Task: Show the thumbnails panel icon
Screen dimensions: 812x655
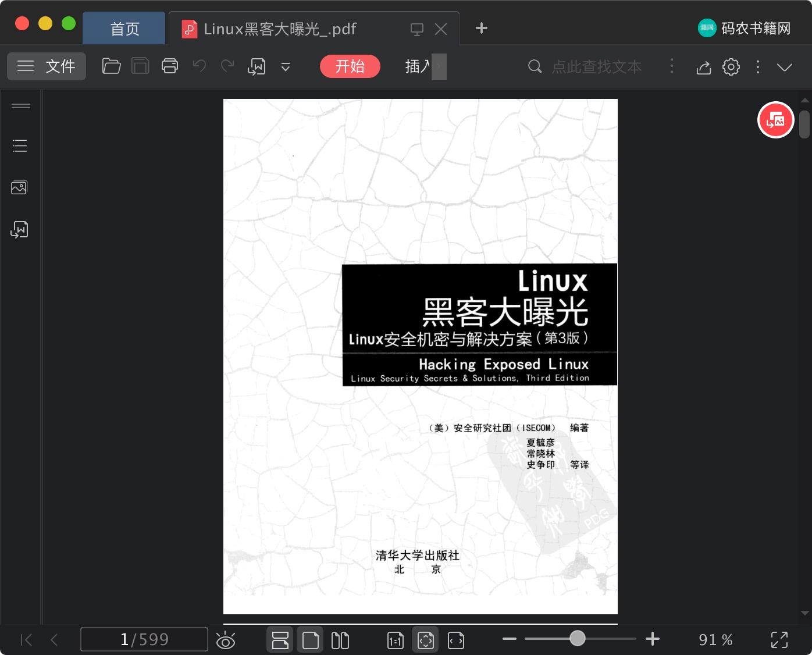Action: point(19,187)
